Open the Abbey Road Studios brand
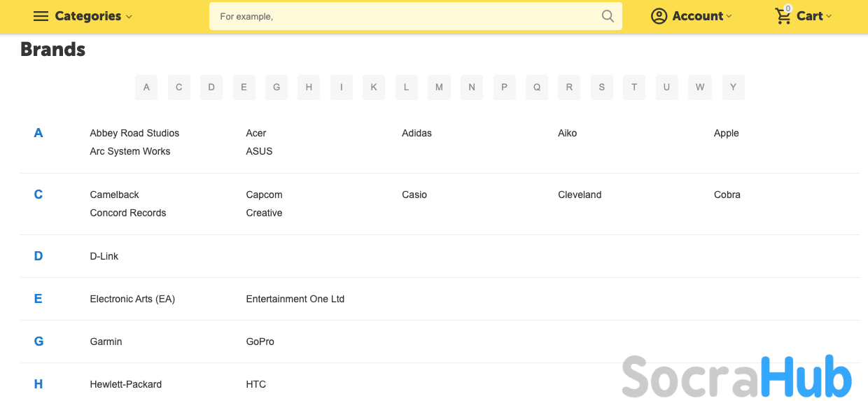868x401 pixels. [134, 133]
